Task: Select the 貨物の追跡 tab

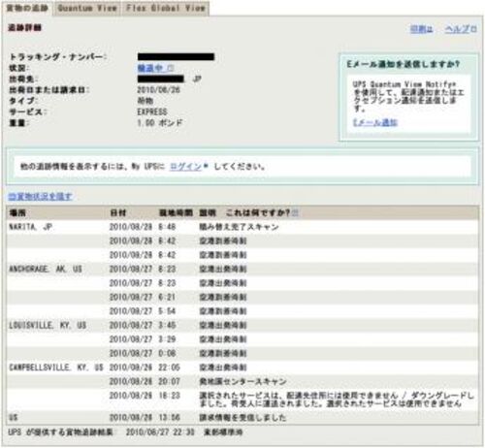Action: coord(27,8)
